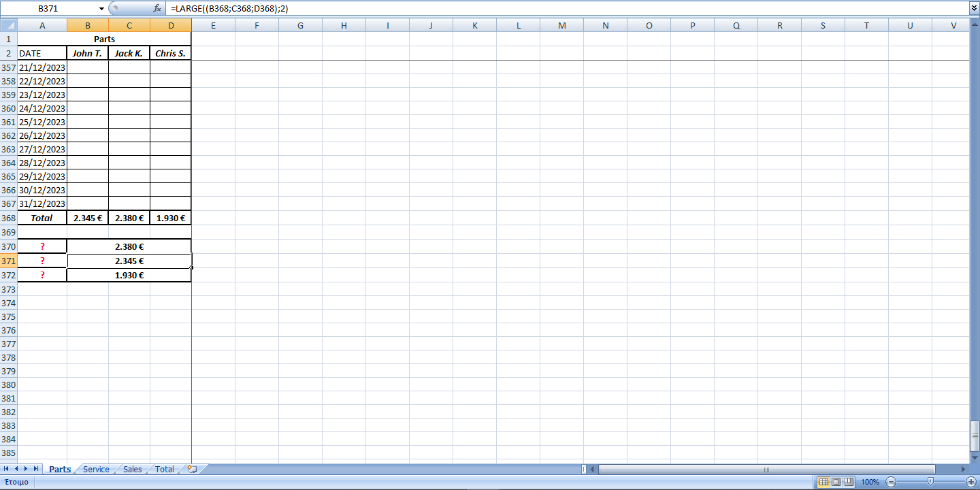Click the last sheet navigation arrow

point(35,469)
